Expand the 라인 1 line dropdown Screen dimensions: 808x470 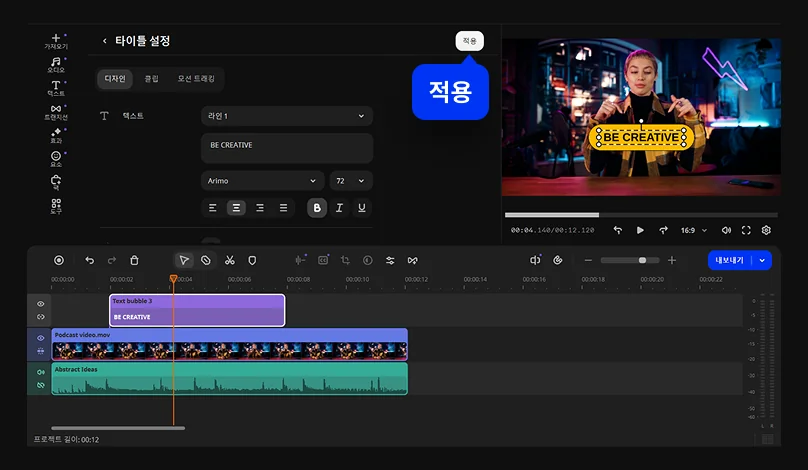click(x=286, y=116)
